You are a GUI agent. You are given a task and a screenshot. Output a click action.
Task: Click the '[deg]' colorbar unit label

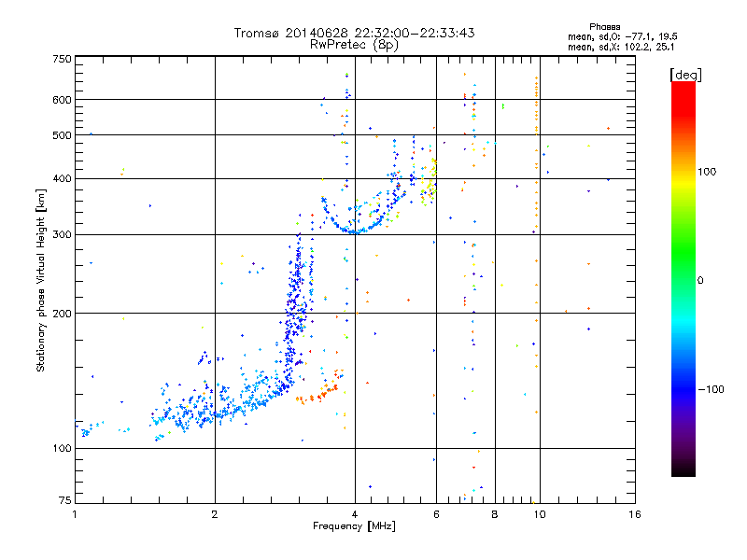click(685, 76)
